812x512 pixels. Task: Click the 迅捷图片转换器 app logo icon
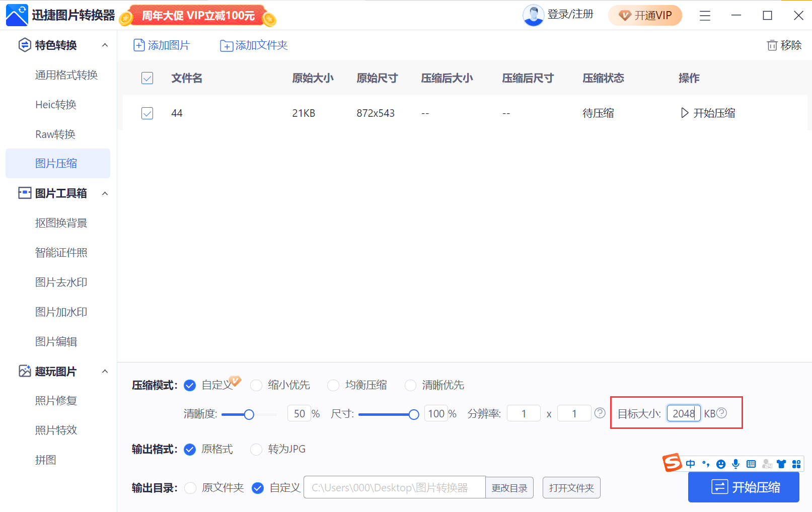click(x=17, y=15)
